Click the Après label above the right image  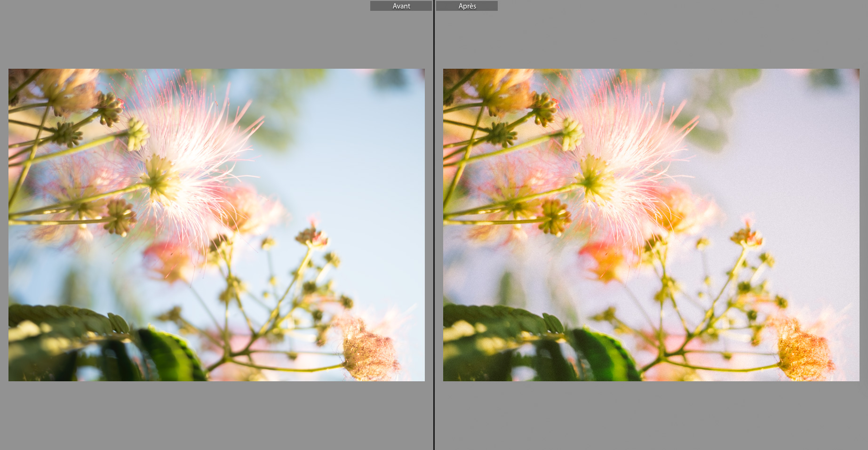[467, 6]
